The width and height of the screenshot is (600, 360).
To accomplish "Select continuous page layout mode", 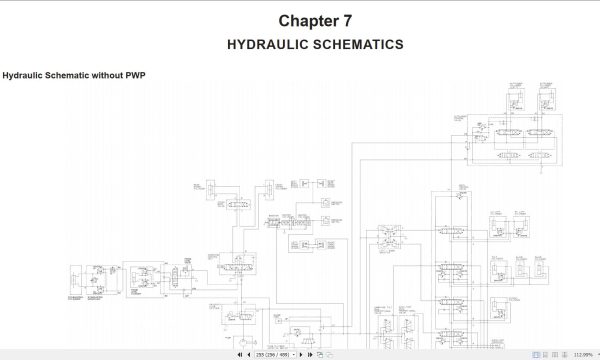I will (x=546, y=355).
